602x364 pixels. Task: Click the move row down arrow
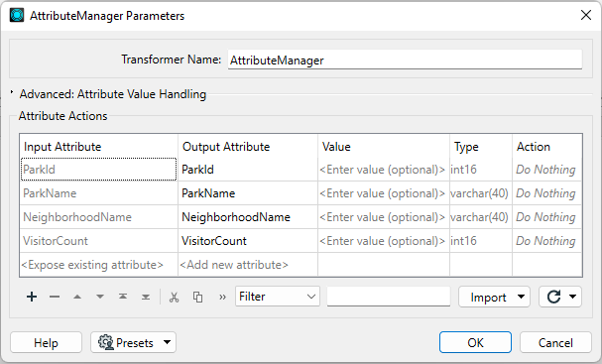point(100,297)
